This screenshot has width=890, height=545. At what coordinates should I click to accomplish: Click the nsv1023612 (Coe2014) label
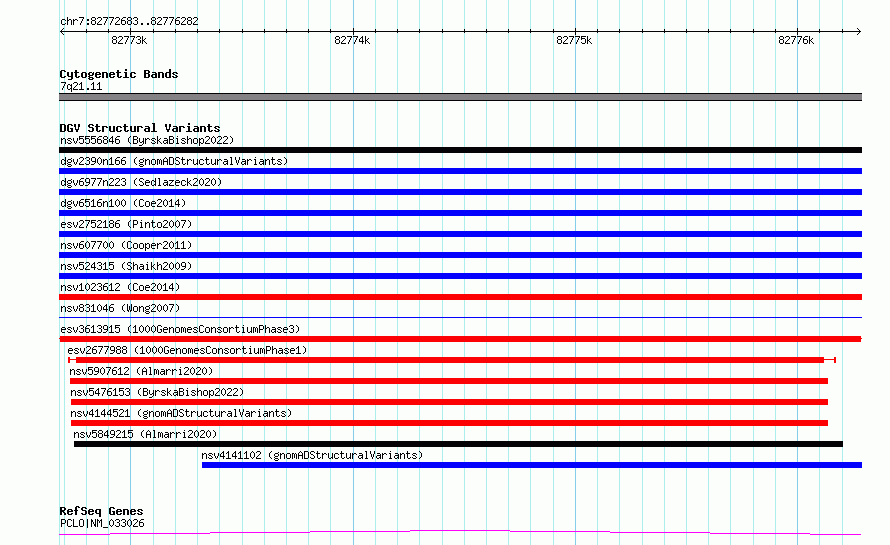point(120,287)
